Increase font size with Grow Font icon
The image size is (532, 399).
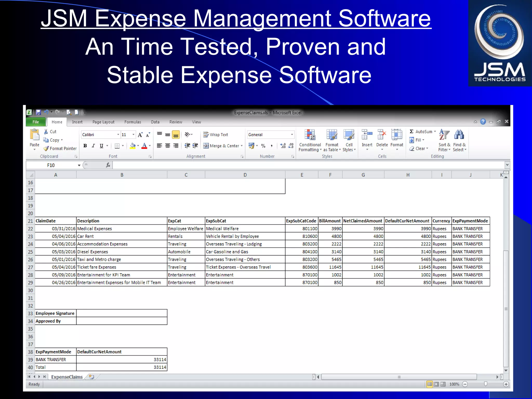pos(140,135)
